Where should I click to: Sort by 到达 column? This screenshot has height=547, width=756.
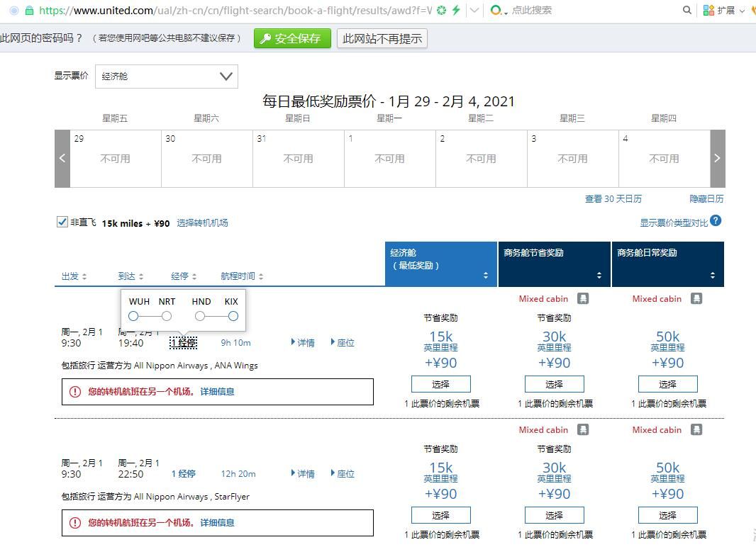point(130,276)
